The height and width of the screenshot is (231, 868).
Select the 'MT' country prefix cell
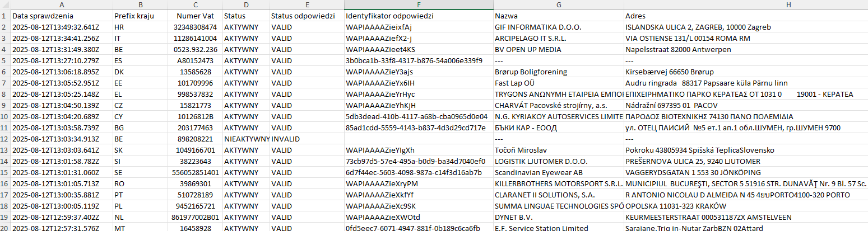click(x=140, y=227)
